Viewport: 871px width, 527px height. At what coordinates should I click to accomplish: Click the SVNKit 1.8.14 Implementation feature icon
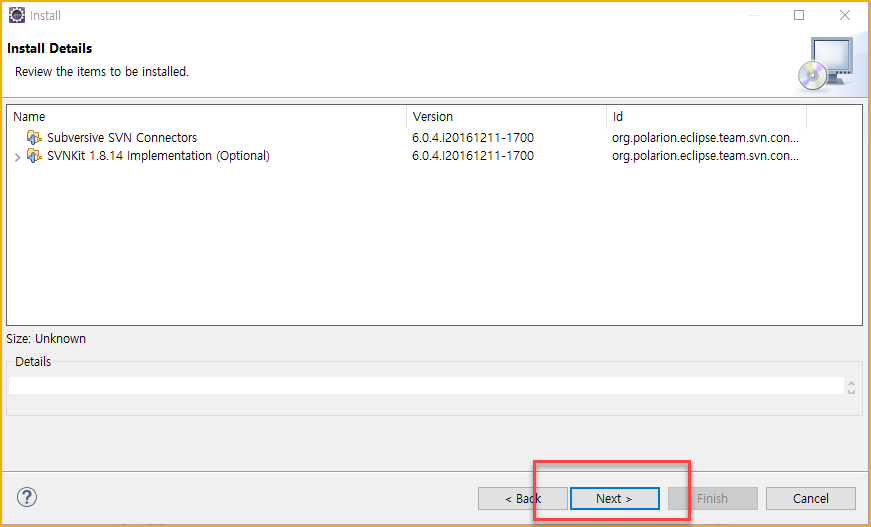(34, 156)
